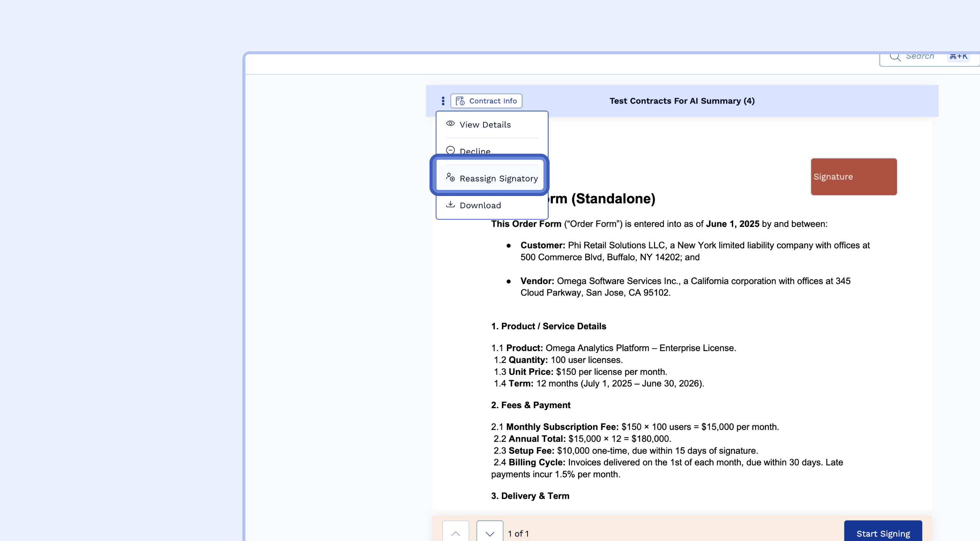Select Reassign Signatory menu entry
Screen dimensions: 980x541
(498, 178)
